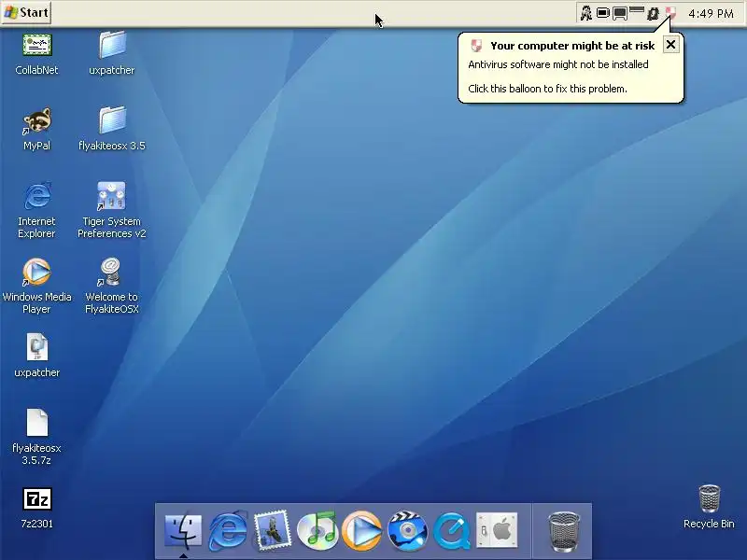Launch the orange media player dock icon
Screen dimensions: 747x560
362,530
